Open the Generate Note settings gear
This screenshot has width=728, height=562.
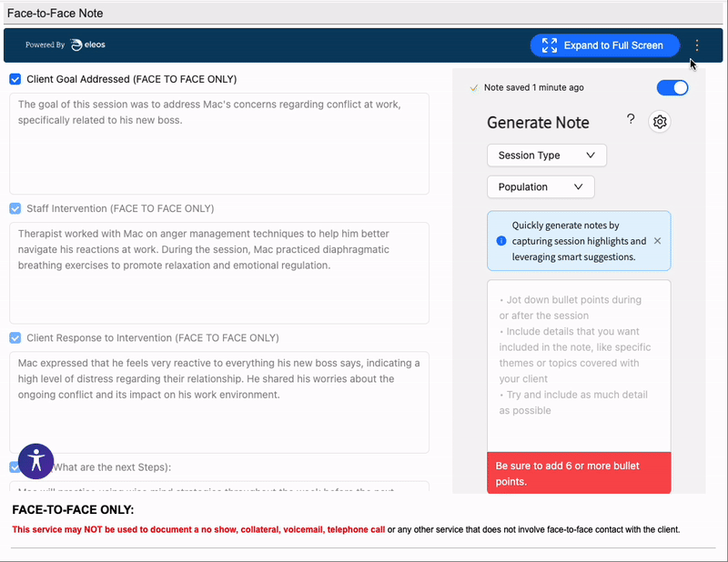point(659,122)
